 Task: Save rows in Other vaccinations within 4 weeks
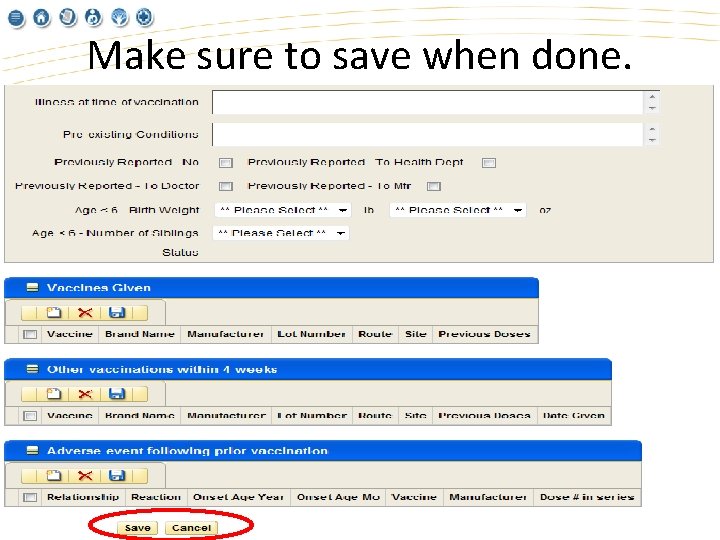point(117,394)
